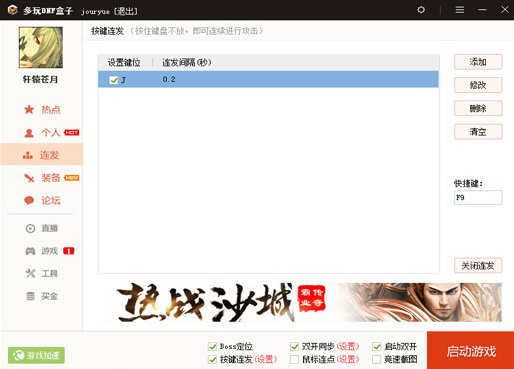
Task: Open the 个人 sidebar section
Action: click(42, 132)
